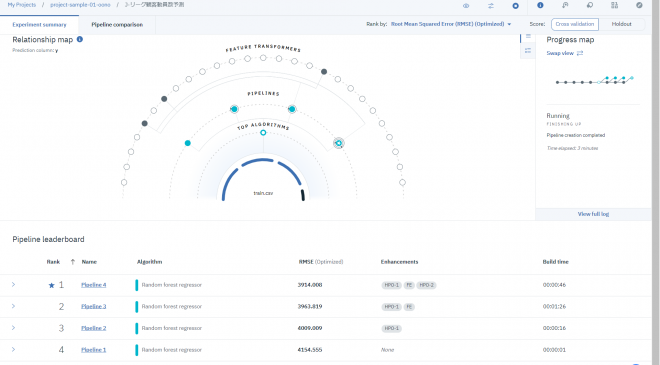This screenshot has height=365, width=660.
Task: Select the upper list view icon
Action: tap(528, 37)
